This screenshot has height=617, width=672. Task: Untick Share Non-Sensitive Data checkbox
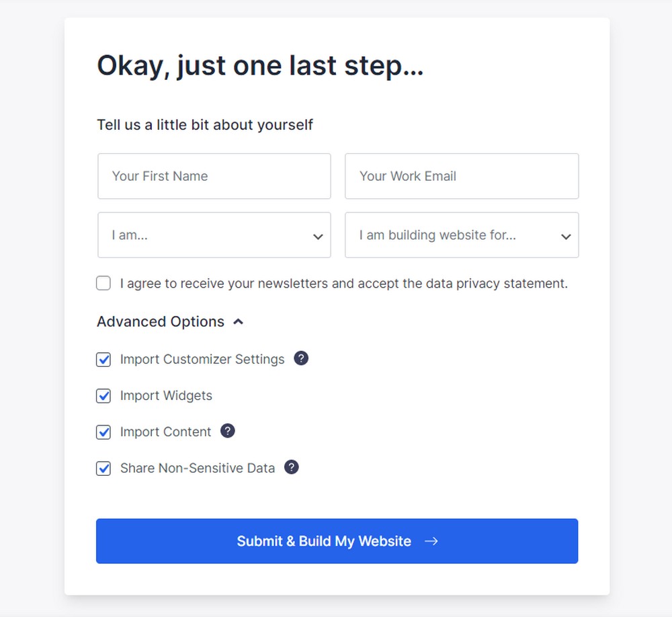click(x=103, y=468)
